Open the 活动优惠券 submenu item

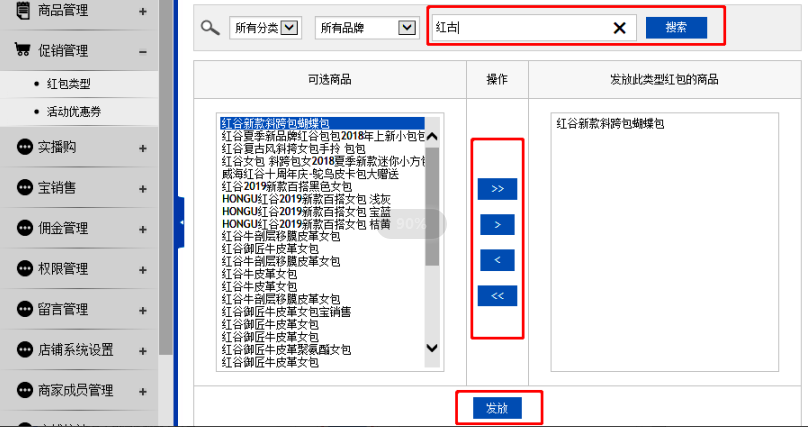click(x=74, y=111)
